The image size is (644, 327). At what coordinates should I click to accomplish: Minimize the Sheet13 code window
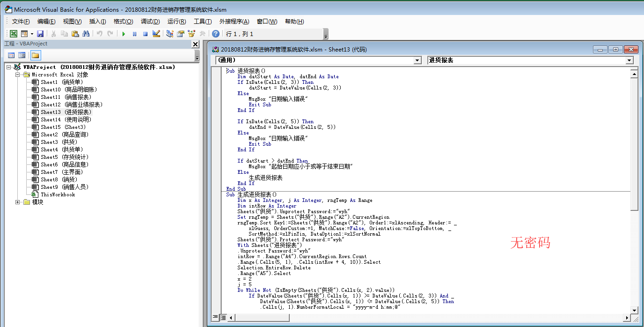click(600, 49)
